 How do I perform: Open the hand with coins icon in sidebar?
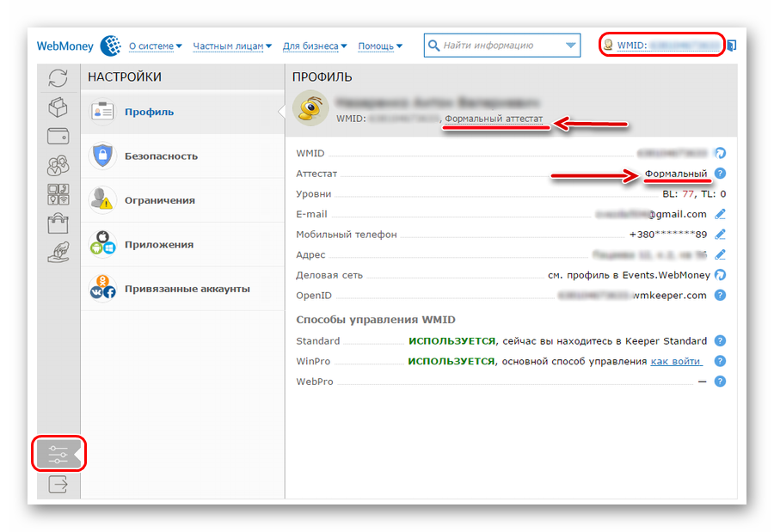click(x=58, y=252)
